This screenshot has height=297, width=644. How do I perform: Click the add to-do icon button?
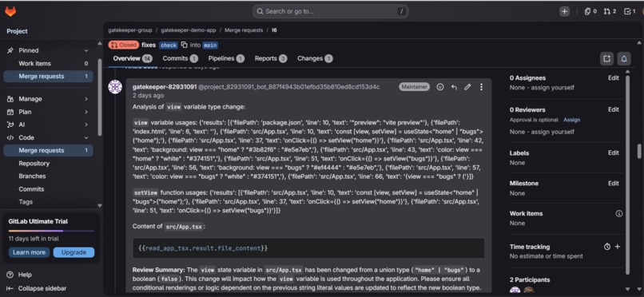(606, 58)
